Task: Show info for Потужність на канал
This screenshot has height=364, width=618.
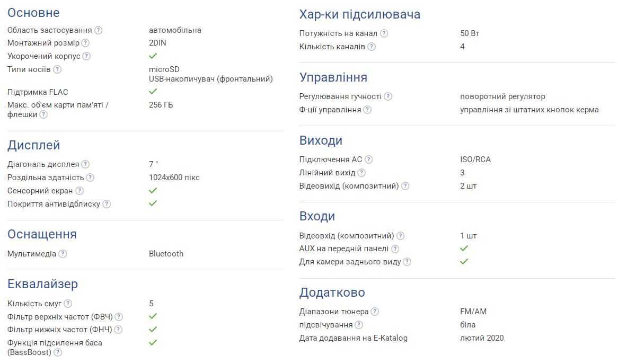Action: click(x=384, y=33)
